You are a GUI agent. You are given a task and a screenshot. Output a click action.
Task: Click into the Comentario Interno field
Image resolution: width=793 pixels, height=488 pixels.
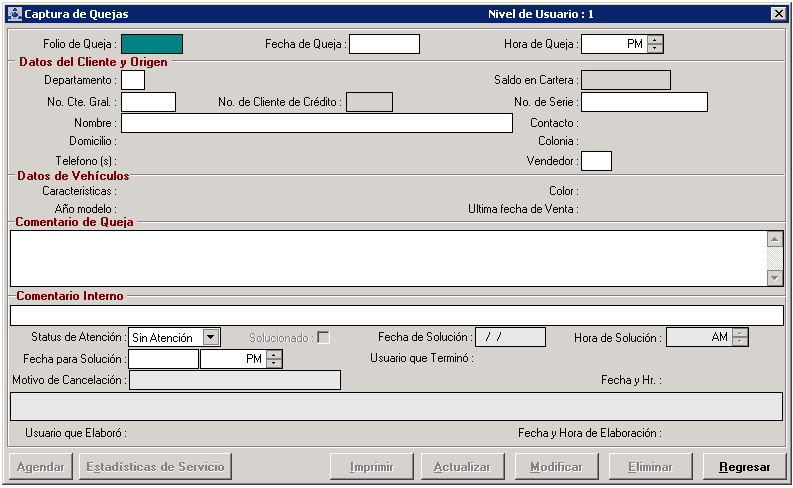pos(396,316)
